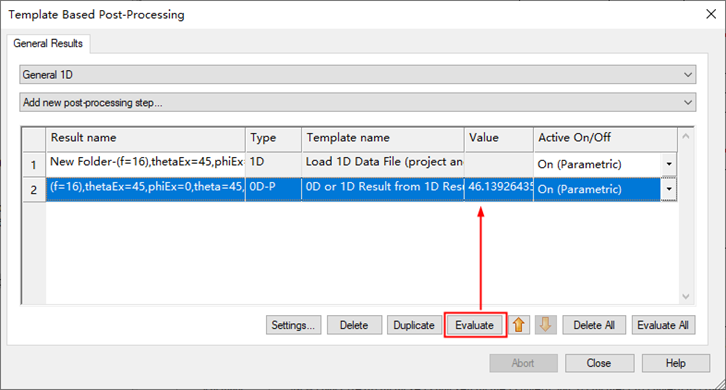Switch to the General Results tab

48,44
